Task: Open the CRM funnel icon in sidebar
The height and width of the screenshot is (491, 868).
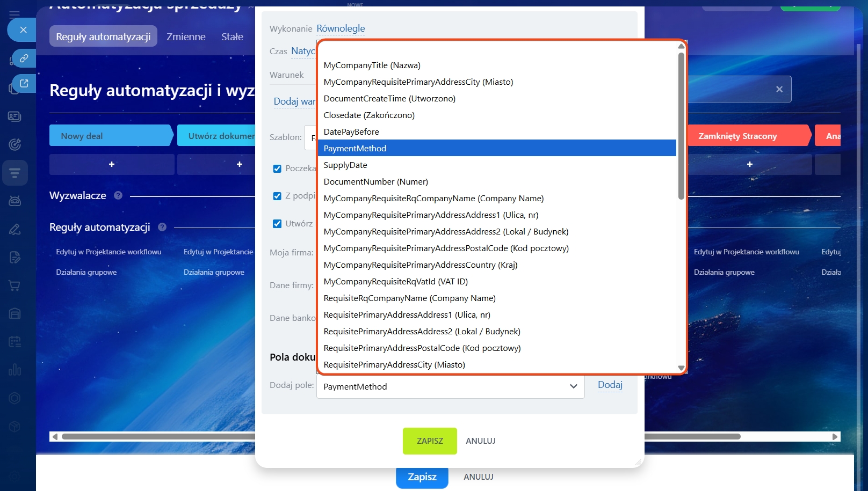Action: (x=15, y=173)
